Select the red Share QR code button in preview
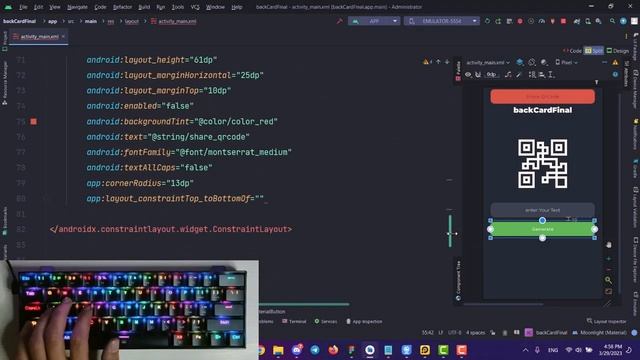Screen dimensions: 640x360 coord(542,97)
